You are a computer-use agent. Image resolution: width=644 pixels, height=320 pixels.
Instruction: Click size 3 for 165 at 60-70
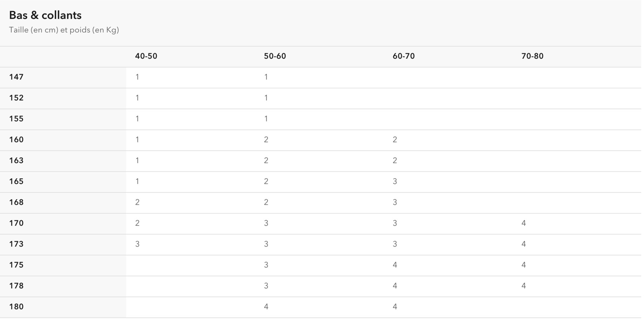395,181
